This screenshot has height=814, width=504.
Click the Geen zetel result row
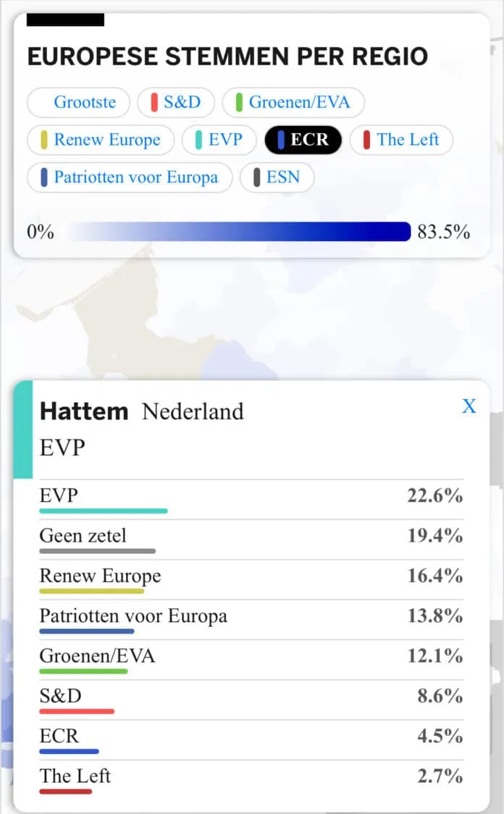point(251,537)
